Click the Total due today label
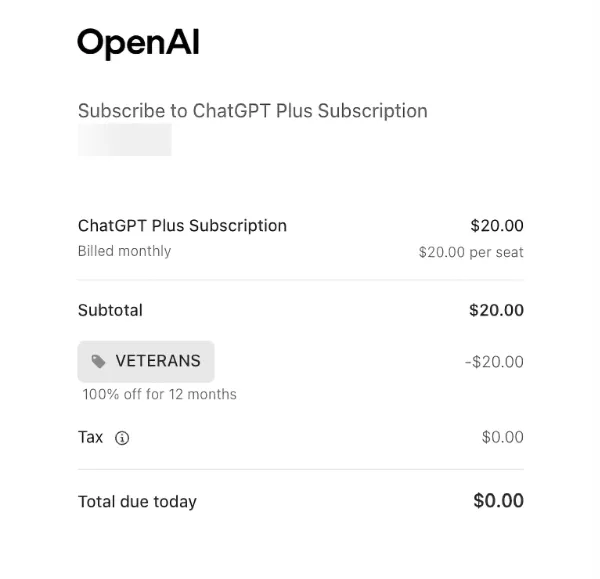Viewport: 600px width, 579px height. coord(137,502)
